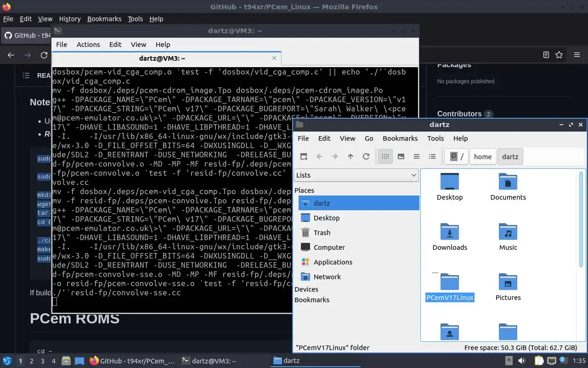Open file manager Bookmarks menu
The height and width of the screenshot is (368, 588).
[400, 138]
